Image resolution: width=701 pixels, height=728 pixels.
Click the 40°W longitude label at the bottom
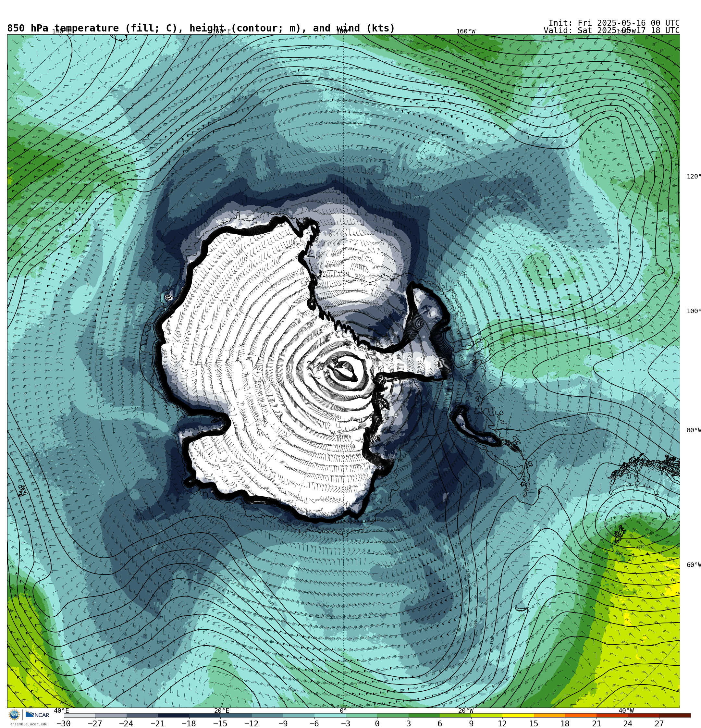pos(626,710)
